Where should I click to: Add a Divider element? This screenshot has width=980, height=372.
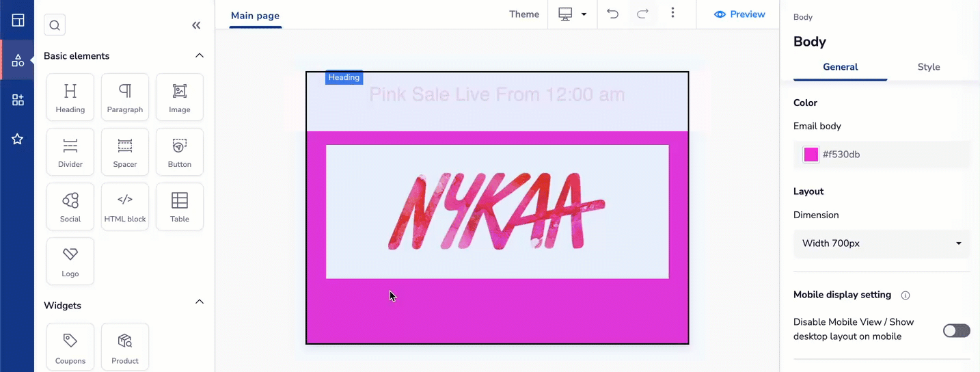pyautogui.click(x=70, y=152)
